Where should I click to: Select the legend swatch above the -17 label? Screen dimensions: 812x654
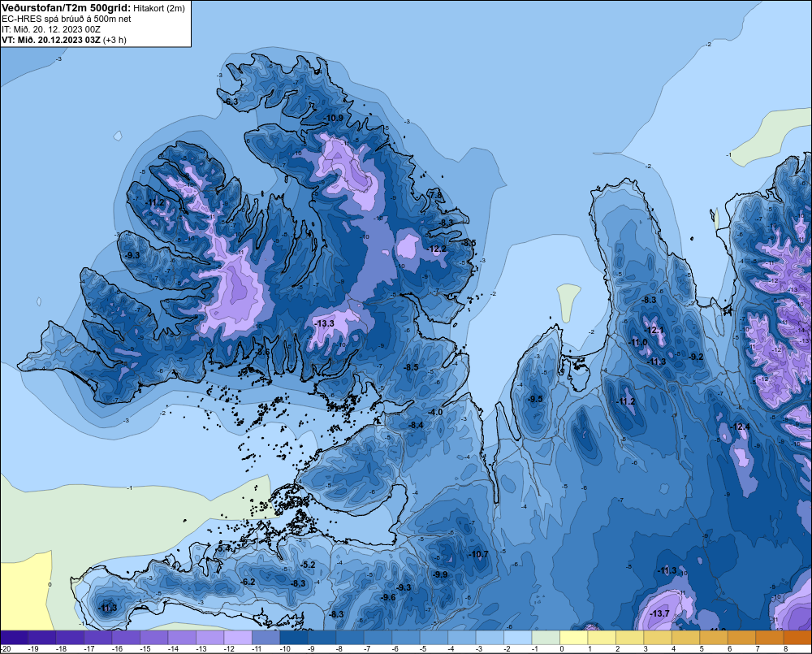point(98,638)
